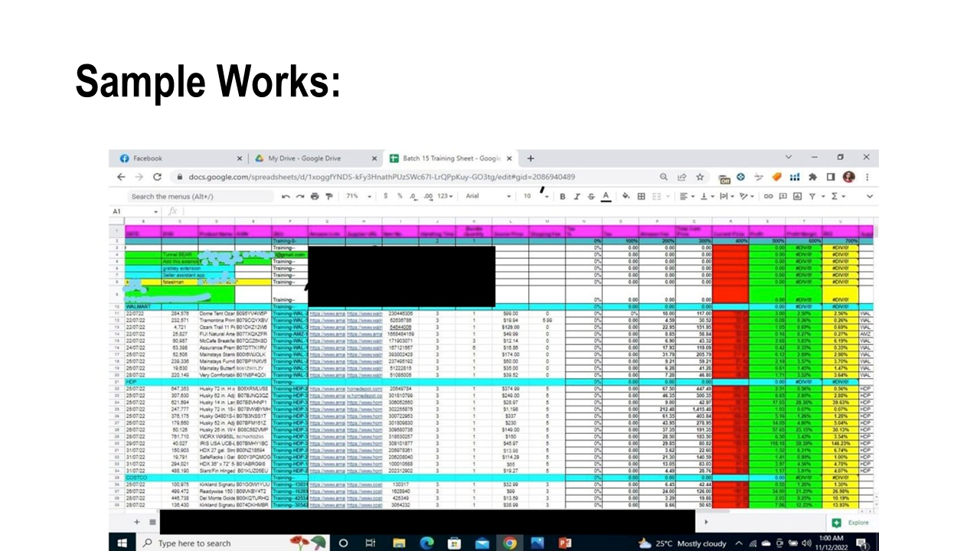Bookmark this tab with the star

[700, 177]
